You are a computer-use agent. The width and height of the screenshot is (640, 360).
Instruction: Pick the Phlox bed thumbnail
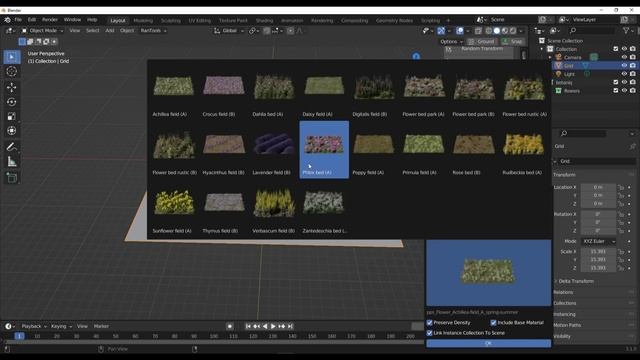[324, 149]
